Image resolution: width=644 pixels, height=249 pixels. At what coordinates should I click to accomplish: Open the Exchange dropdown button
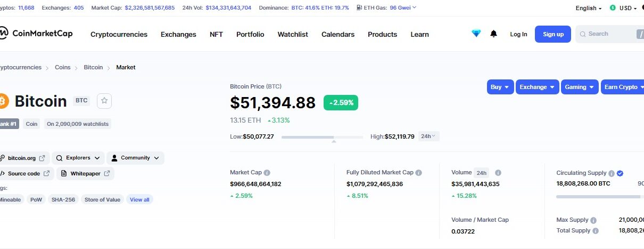coord(537,87)
